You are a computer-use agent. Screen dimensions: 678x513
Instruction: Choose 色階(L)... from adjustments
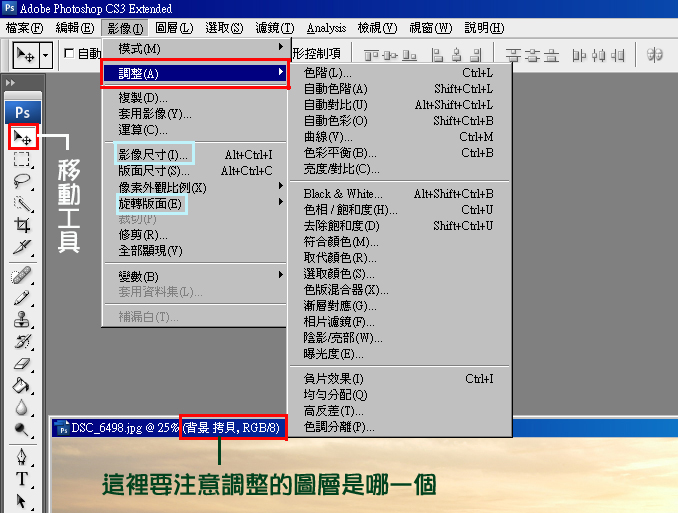[x=400, y=73]
